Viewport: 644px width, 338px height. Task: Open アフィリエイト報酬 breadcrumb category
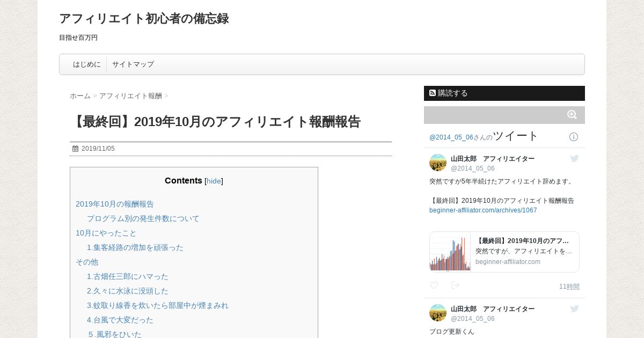coord(130,96)
